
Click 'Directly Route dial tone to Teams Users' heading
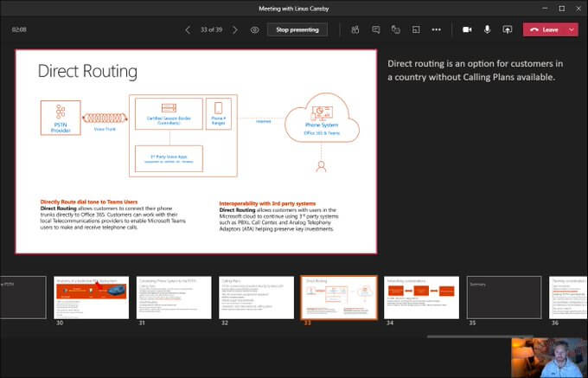[x=89, y=202]
